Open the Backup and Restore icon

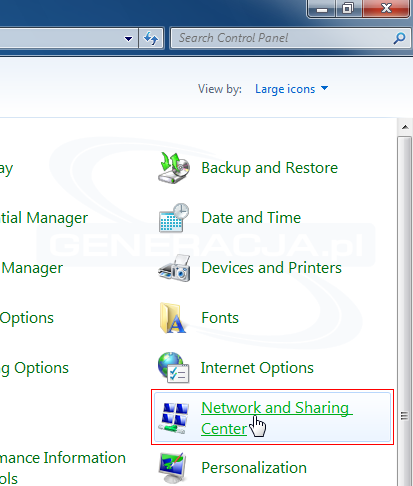pyautogui.click(x=174, y=168)
